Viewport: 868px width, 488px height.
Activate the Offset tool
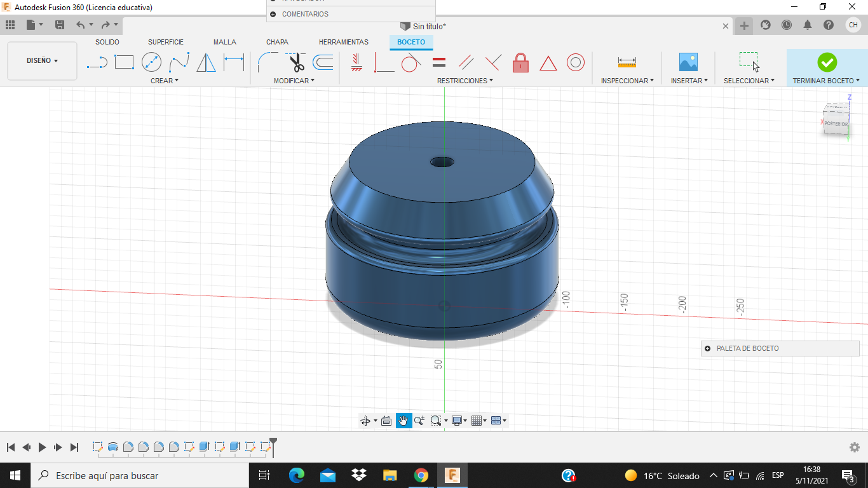tap(323, 62)
